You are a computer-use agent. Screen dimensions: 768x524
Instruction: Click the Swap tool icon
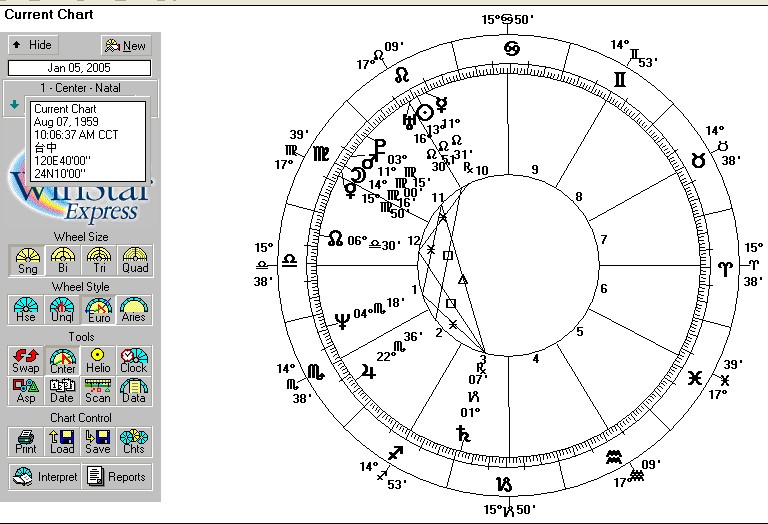coord(26,361)
